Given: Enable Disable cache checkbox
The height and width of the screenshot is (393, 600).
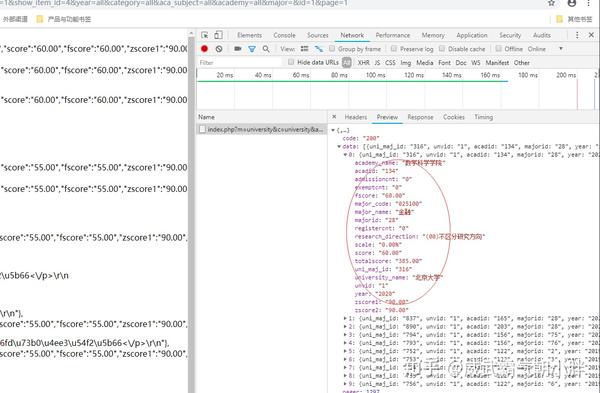Looking at the screenshot, I should [442, 49].
